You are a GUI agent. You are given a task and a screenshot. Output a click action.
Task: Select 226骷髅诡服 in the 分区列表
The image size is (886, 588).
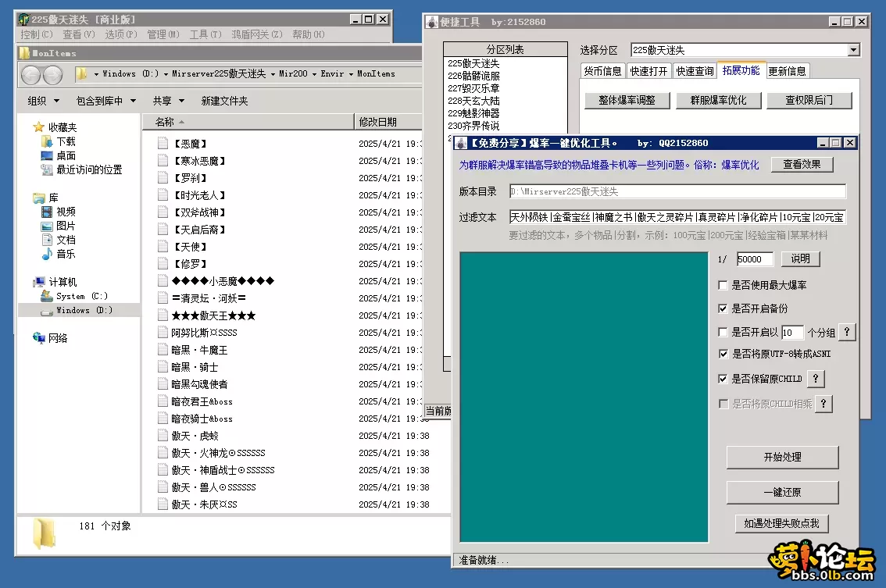tap(473, 76)
